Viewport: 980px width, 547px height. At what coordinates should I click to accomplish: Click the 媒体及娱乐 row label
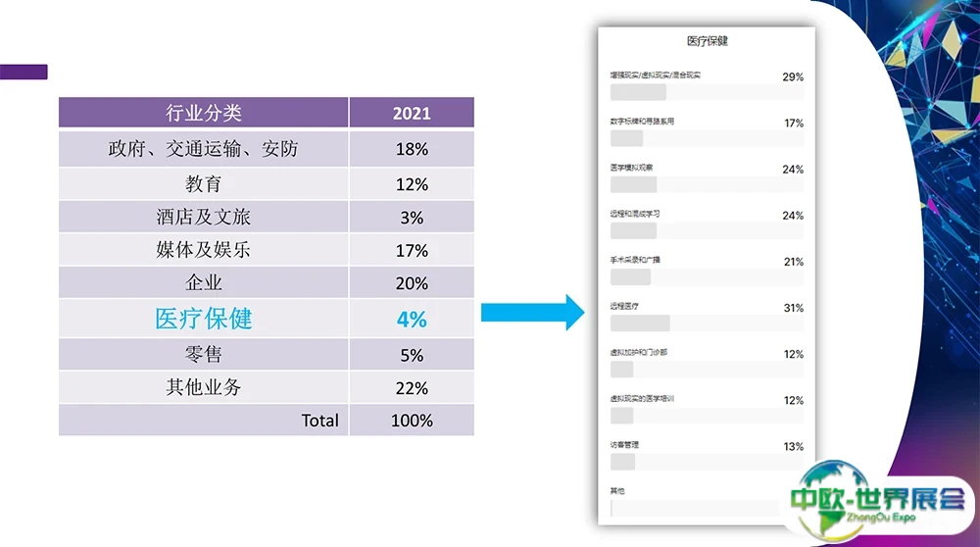pyautogui.click(x=203, y=250)
